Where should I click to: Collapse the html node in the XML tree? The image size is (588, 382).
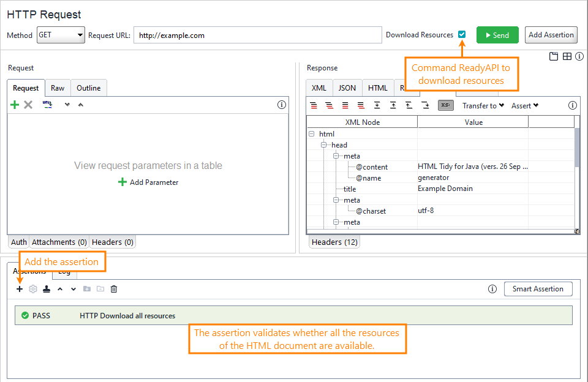coord(311,133)
